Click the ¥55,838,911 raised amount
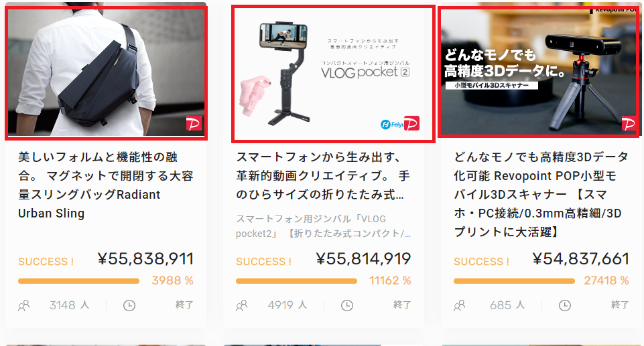Image resolution: width=644 pixels, height=346 pixels. click(x=145, y=259)
